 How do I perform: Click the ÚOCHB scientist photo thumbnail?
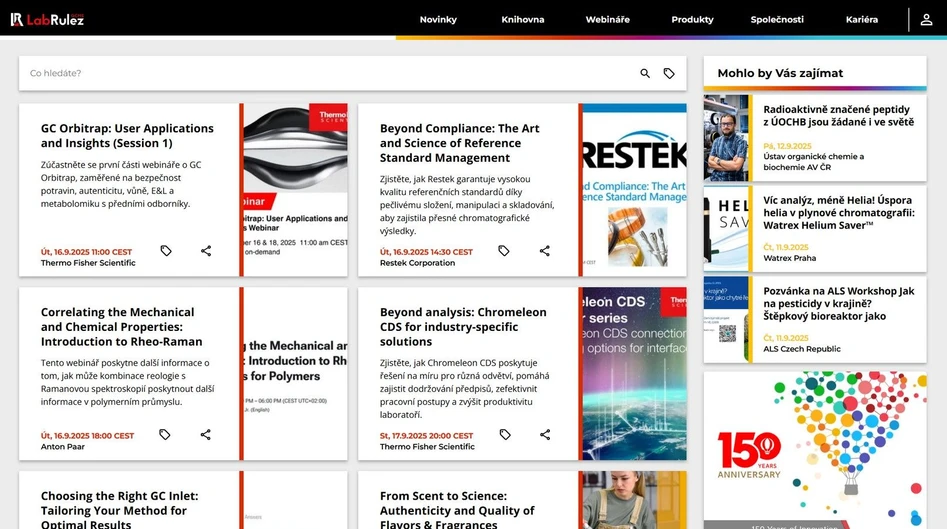(x=726, y=138)
